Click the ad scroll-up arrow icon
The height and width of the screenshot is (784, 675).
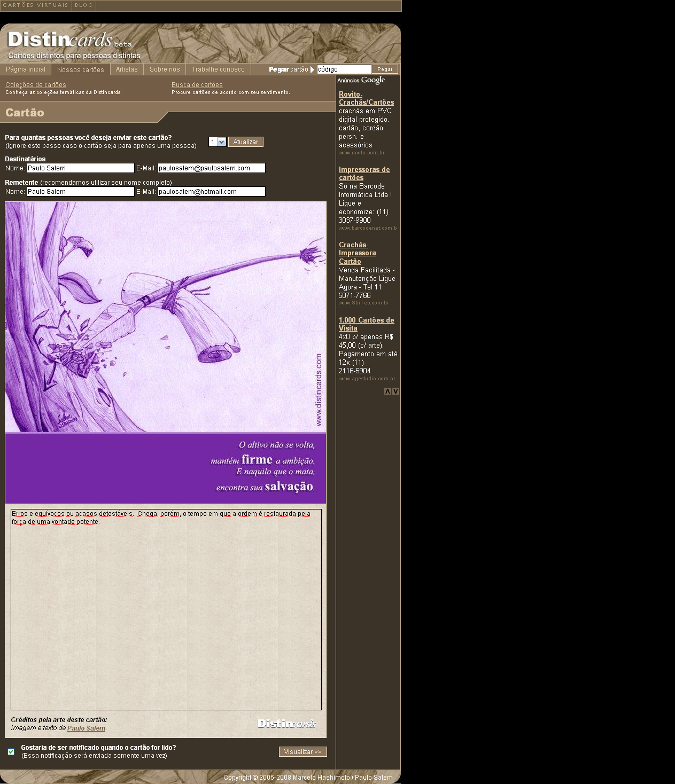(x=387, y=391)
